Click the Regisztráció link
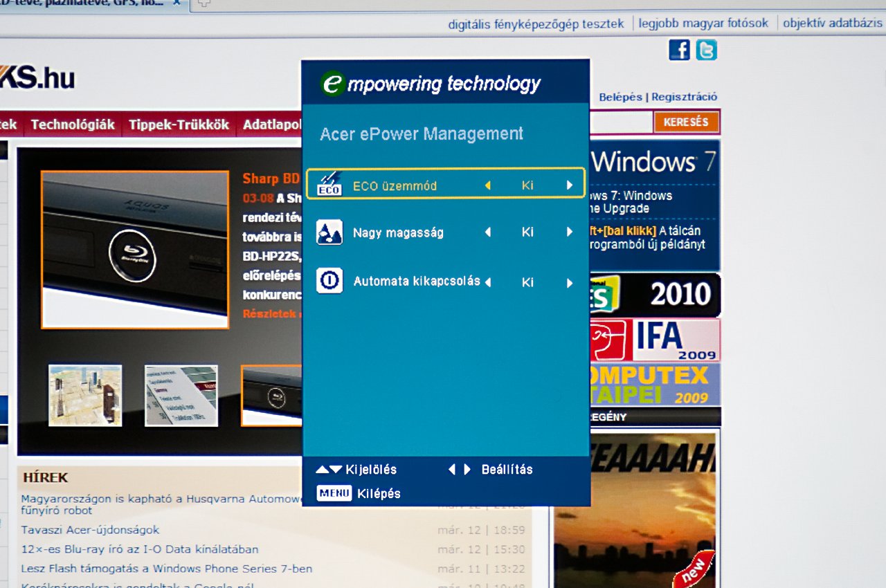This screenshot has height=588, width=886. tap(684, 97)
